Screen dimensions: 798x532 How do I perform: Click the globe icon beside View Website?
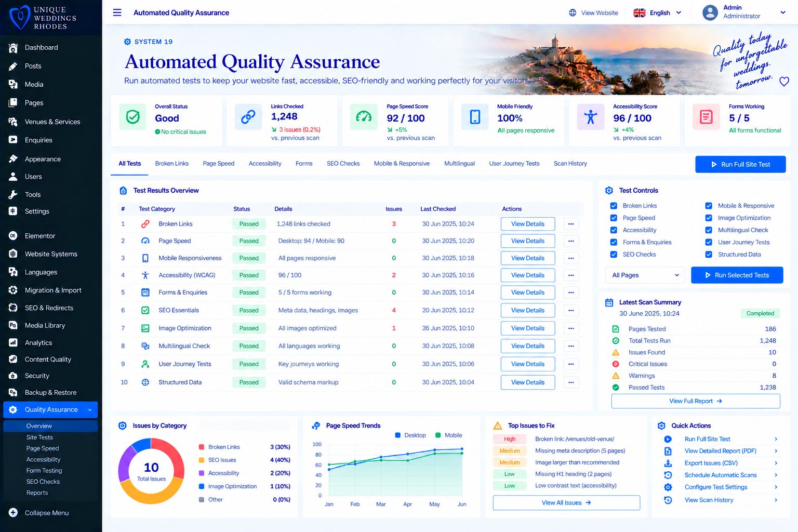pos(573,13)
